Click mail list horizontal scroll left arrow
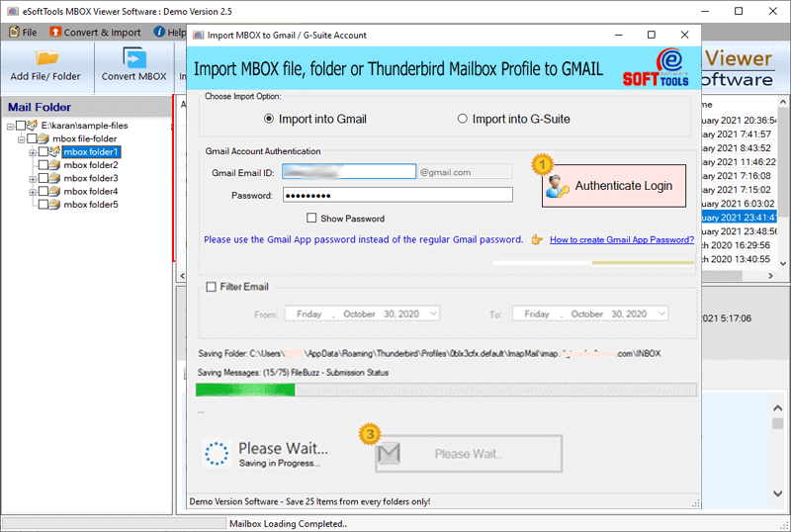 point(182,276)
